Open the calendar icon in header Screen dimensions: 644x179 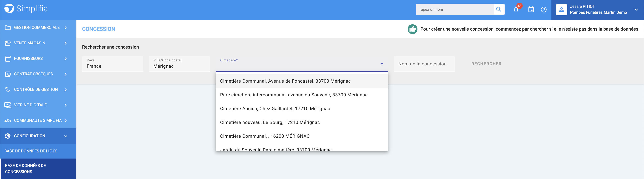(531, 10)
